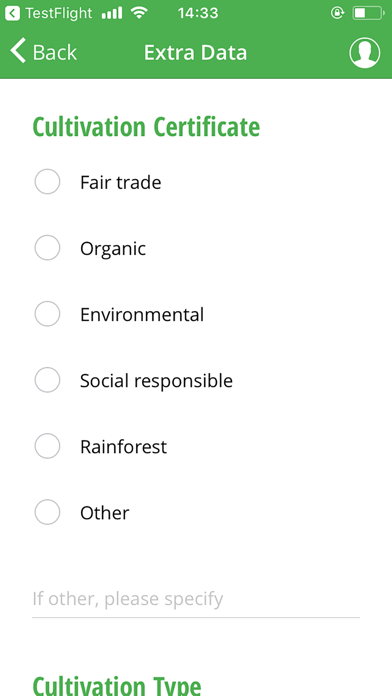Image resolution: width=392 pixels, height=696 pixels.
Task: Select the Fair trade radio button
Action: (47, 182)
